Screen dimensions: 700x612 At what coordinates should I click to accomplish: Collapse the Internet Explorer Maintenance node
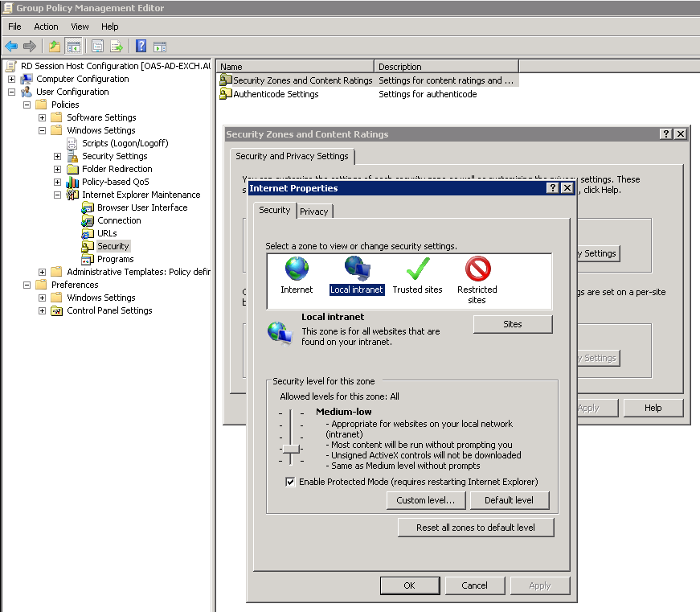tap(55, 195)
